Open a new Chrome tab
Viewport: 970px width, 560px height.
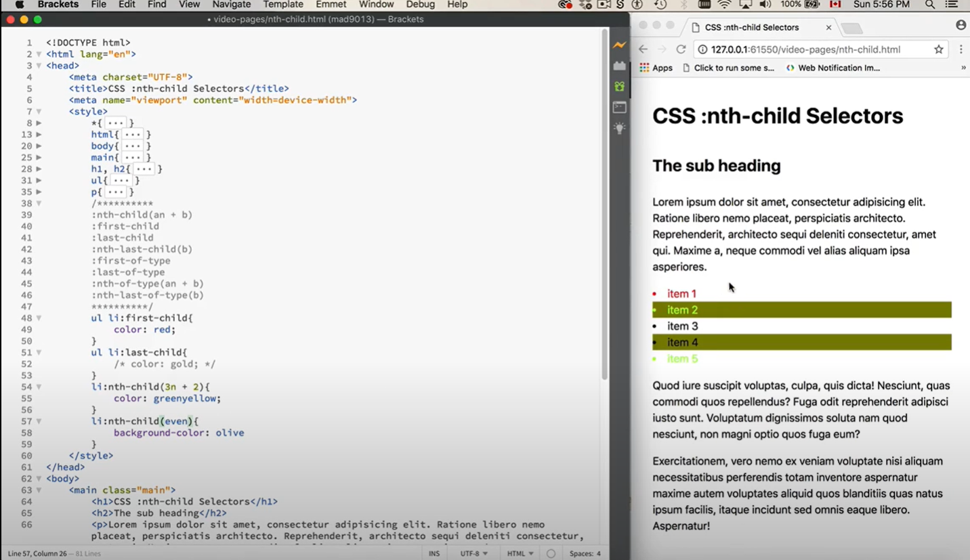[852, 28]
